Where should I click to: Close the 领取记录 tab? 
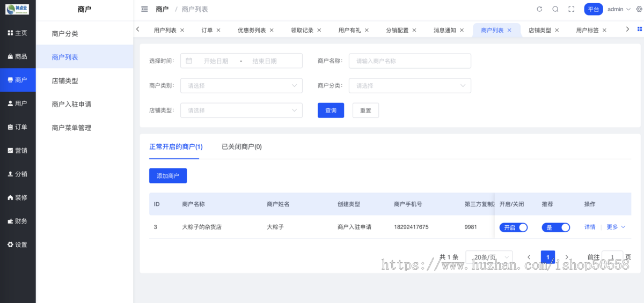point(319,31)
